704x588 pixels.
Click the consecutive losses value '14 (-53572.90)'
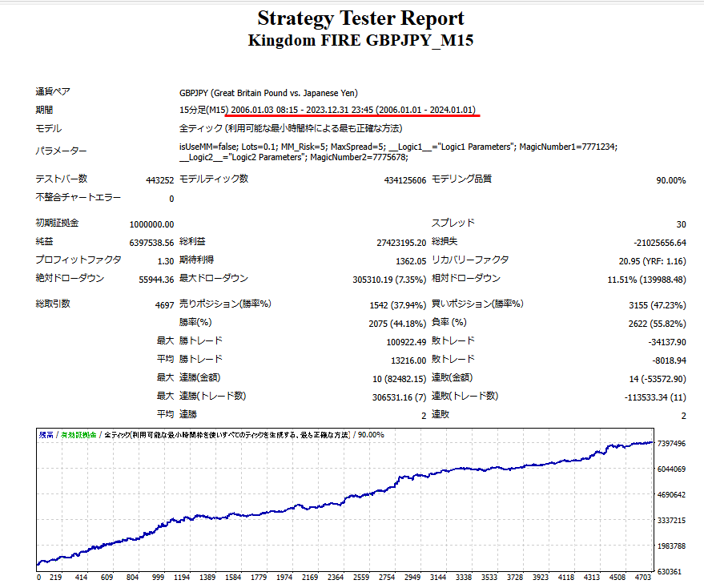point(658,379)
